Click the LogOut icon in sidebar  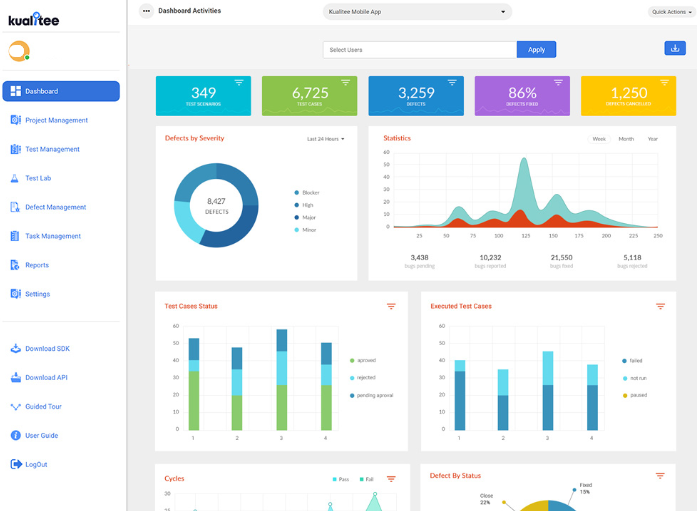16,464
